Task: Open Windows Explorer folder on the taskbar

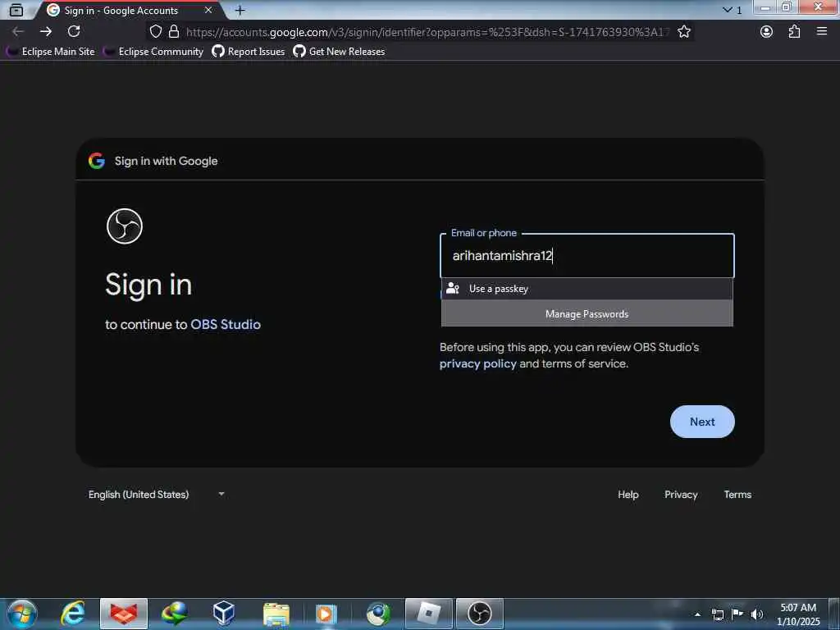Action: coord(276,614)
